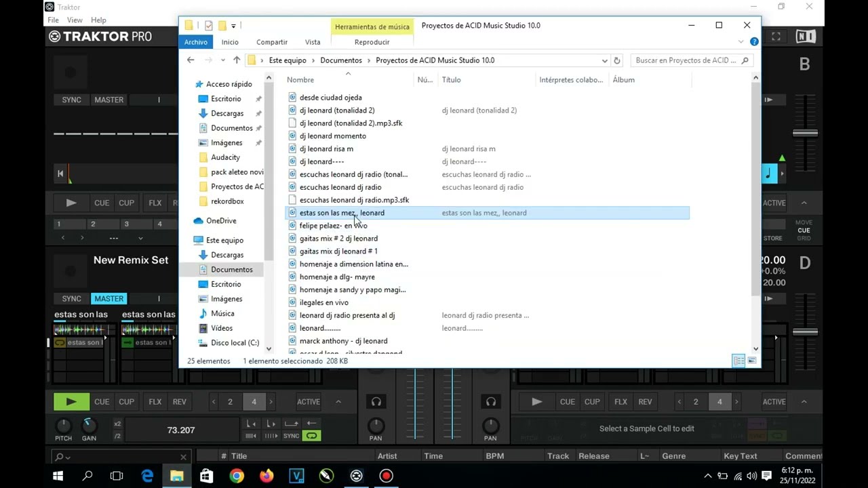The image size is (868, 488).
Task: Click the loop-active green icon beside SYNC
Action: [x=311, y=436]
